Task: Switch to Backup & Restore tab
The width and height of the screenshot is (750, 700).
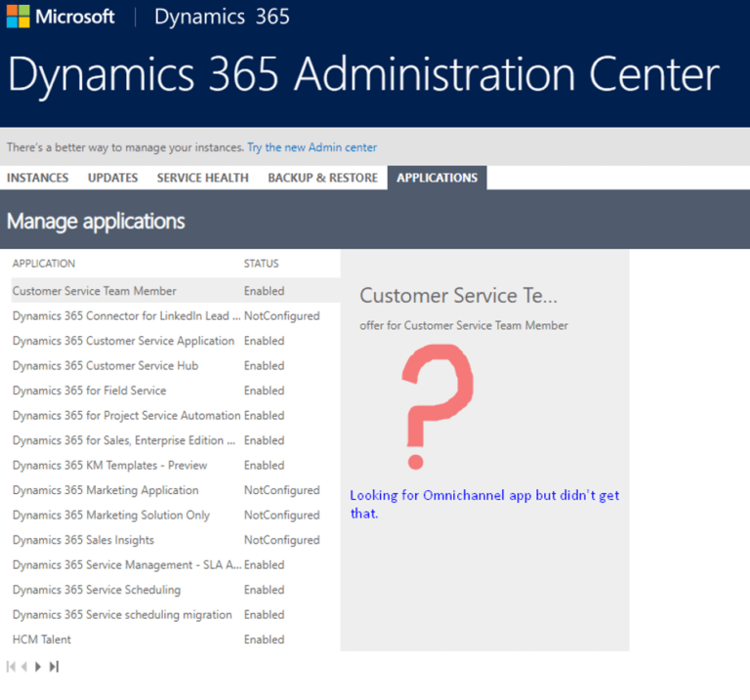Action: [322, 178]
